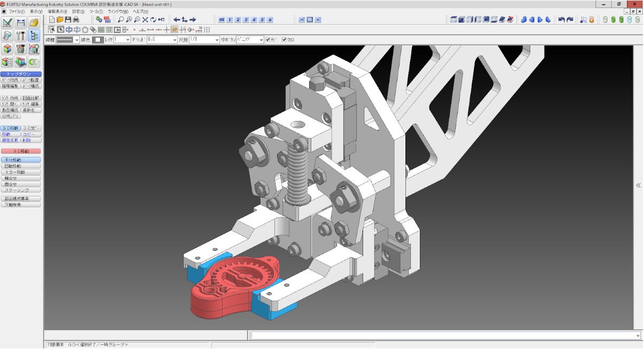Open the 情報表示(I) menu

coord(57,11)
